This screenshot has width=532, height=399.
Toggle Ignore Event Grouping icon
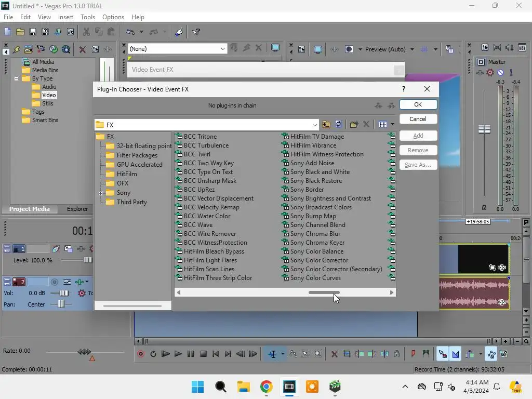pos(504,354)
